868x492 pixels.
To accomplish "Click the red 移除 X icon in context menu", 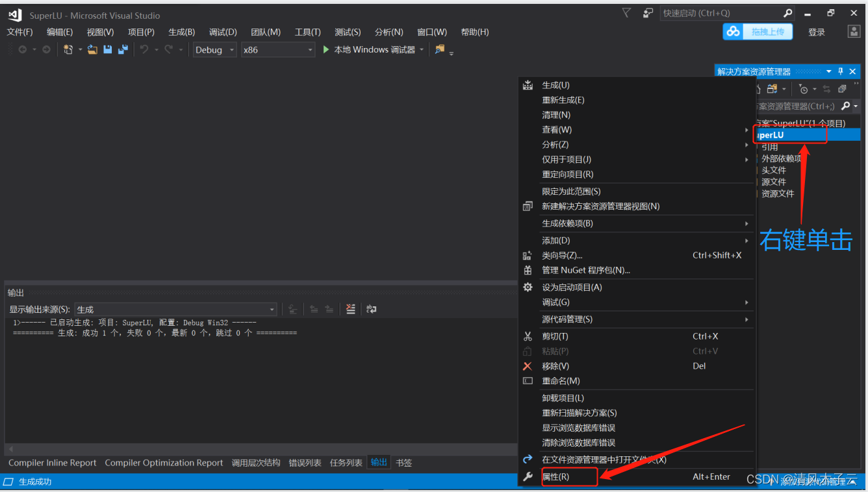I will [x=528, y=366].
